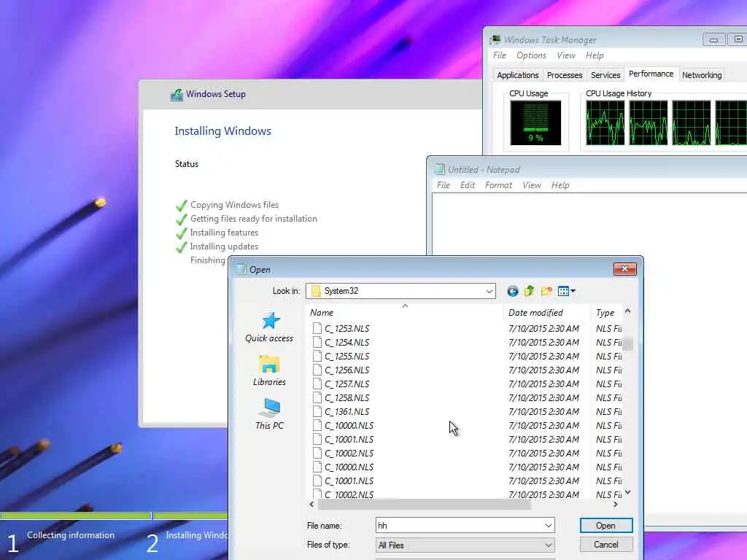
Task: Open Notepad Edit menu
Action: tap(468, 184)
